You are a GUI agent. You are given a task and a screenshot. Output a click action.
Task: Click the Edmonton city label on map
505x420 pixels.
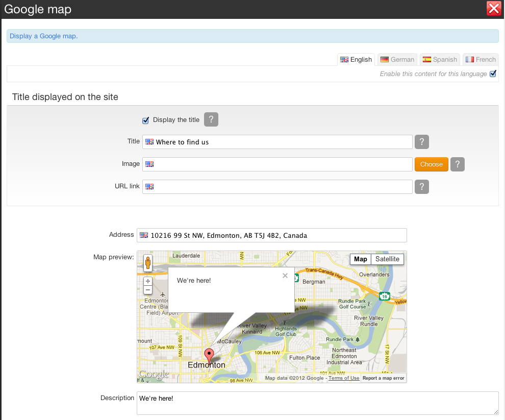coord(207,365)
